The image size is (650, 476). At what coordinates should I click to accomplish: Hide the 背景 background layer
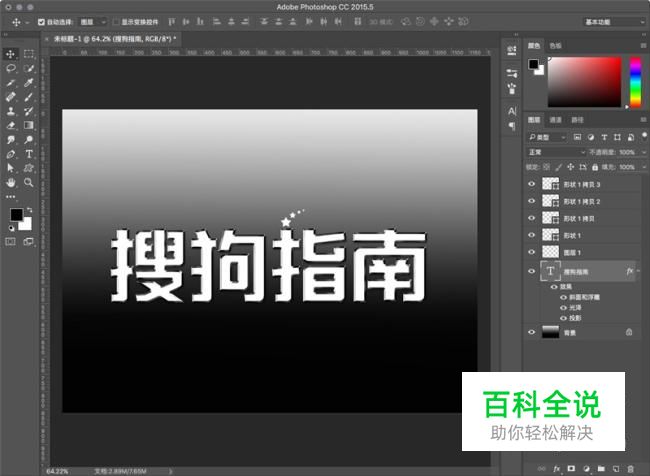click(531, 332)
